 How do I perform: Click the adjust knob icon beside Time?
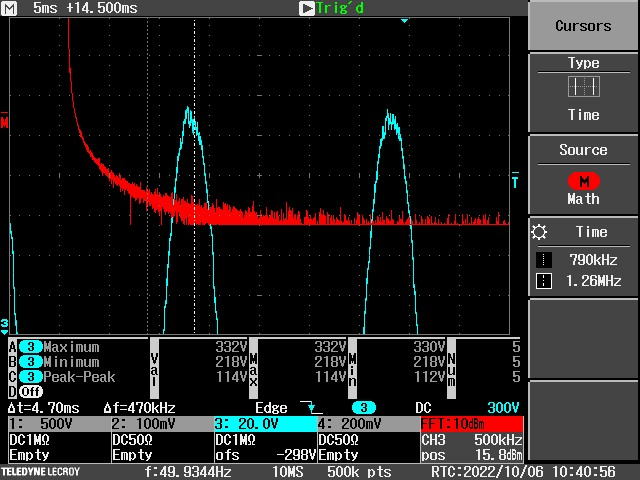(541, 232)
